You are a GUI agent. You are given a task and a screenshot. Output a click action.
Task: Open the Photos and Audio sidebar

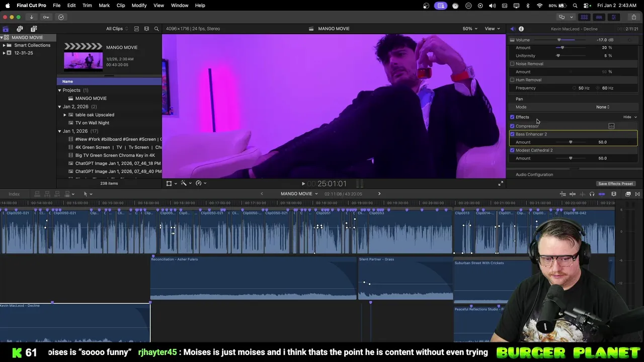click(x=20, y=29)
